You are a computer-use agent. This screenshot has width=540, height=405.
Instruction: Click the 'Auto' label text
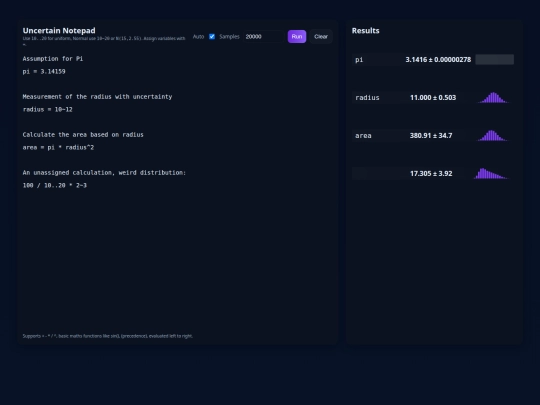click(198, 37)
